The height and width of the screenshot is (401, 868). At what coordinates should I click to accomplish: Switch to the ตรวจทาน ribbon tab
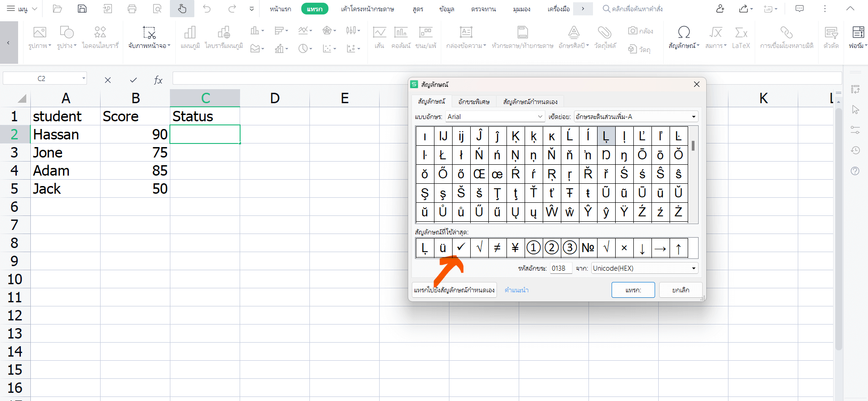(x=483, y=9)
